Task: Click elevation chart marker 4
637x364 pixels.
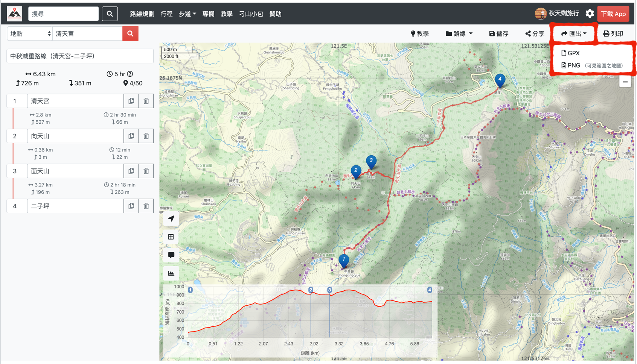Action: coord(430,290)
